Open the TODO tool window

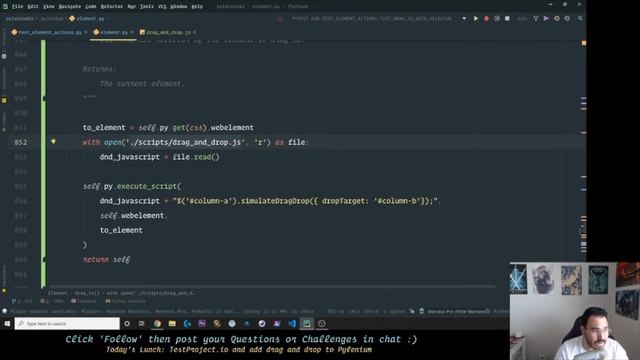pyautogui.click(x=52, y=301)
